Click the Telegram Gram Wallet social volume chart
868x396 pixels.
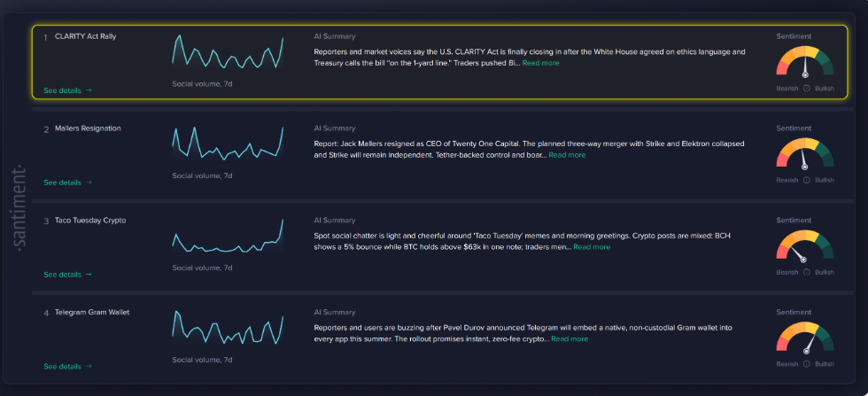pos(229,328)
